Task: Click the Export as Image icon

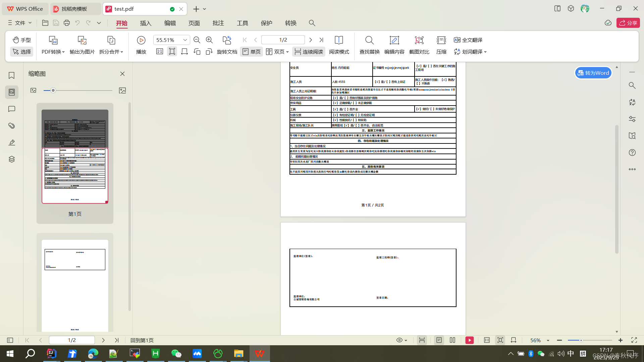Action: click(x=82, y=41)
